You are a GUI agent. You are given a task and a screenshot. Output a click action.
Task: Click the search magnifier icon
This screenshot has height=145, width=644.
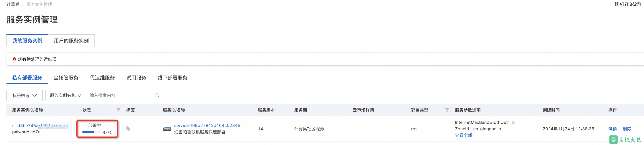pyautogui.click(x=157, y=95)
